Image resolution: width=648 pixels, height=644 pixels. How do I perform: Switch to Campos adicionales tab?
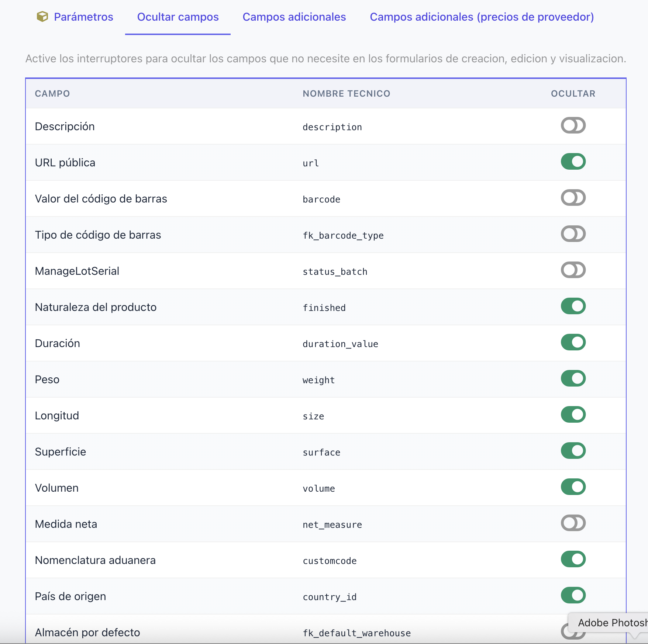point(294,17)
